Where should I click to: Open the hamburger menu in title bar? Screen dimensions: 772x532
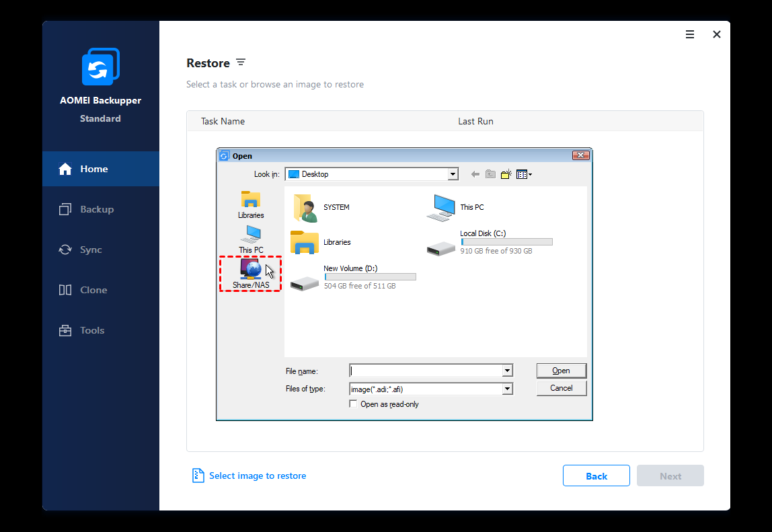point(690,34)
